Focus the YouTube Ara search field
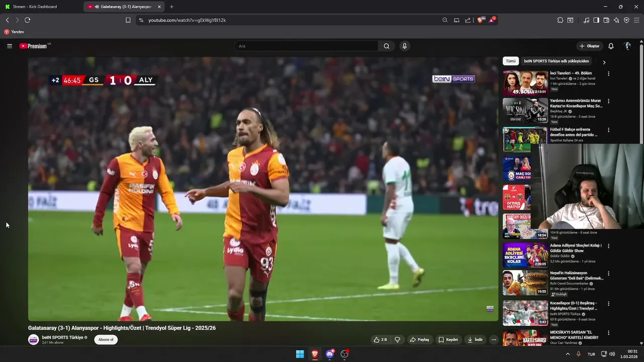This screenshot has height=362, width=644. coord(306,46)
